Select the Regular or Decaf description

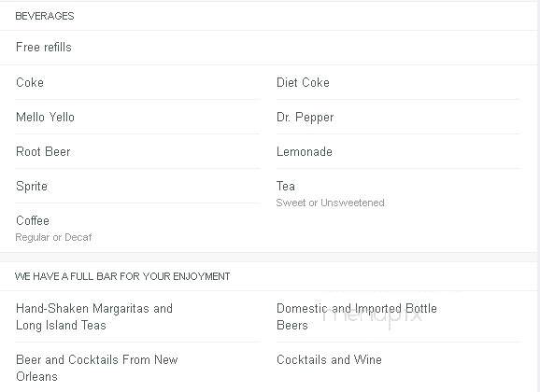coord(54,237)
